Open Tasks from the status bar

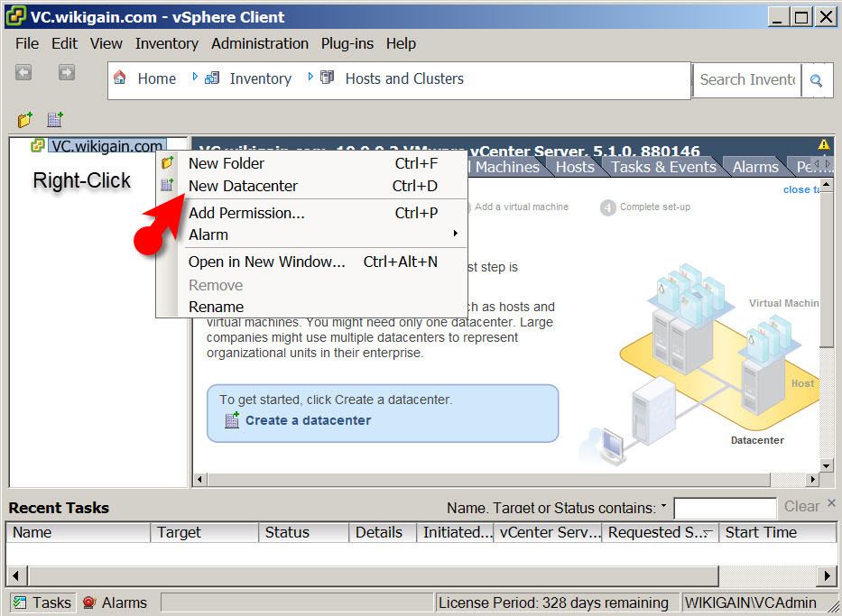click(x=42, y=602)
